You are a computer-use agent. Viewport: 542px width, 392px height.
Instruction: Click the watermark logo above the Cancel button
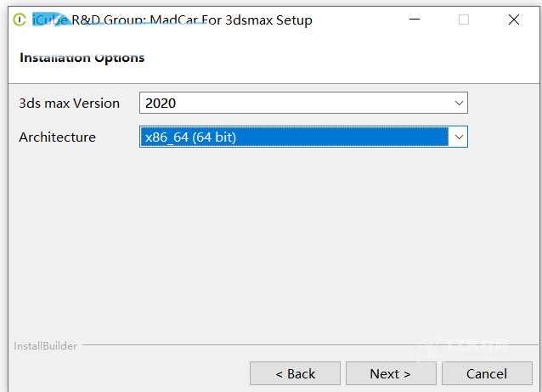(x=476, y=345)
